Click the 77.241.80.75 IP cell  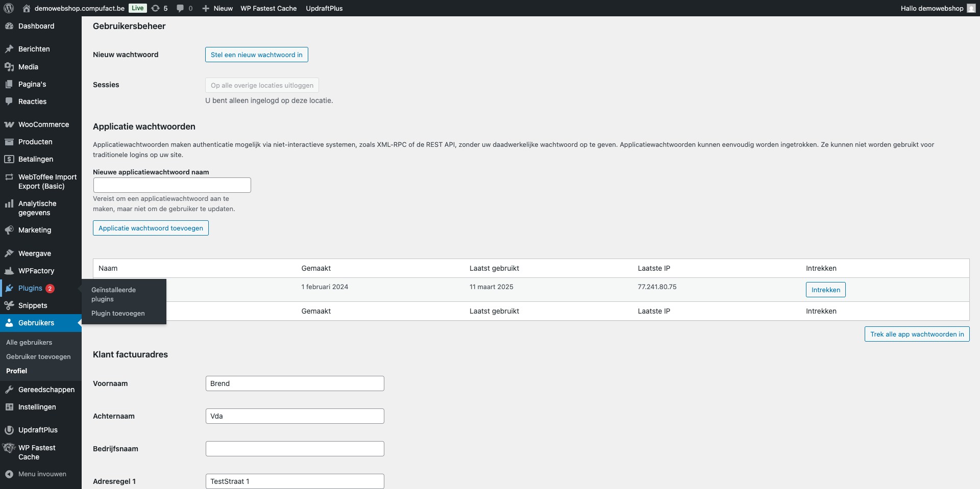click(657, 287)
